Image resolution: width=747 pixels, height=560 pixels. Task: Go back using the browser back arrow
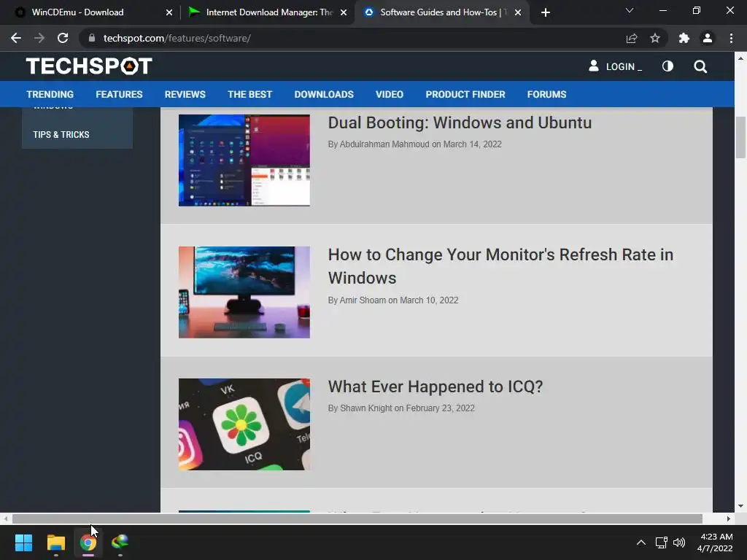pos(16,38)
